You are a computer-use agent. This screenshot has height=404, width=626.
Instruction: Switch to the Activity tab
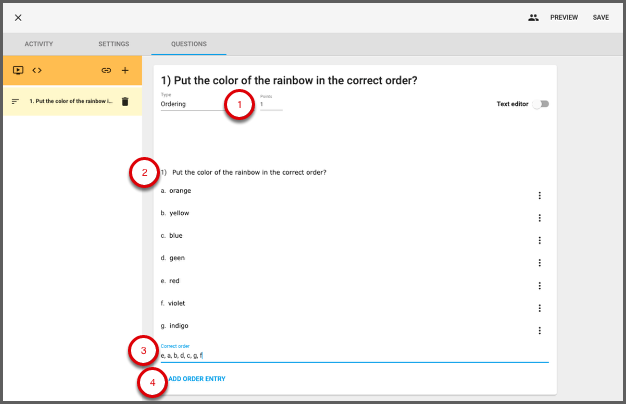pyautogui.click(x=39, y=44)
